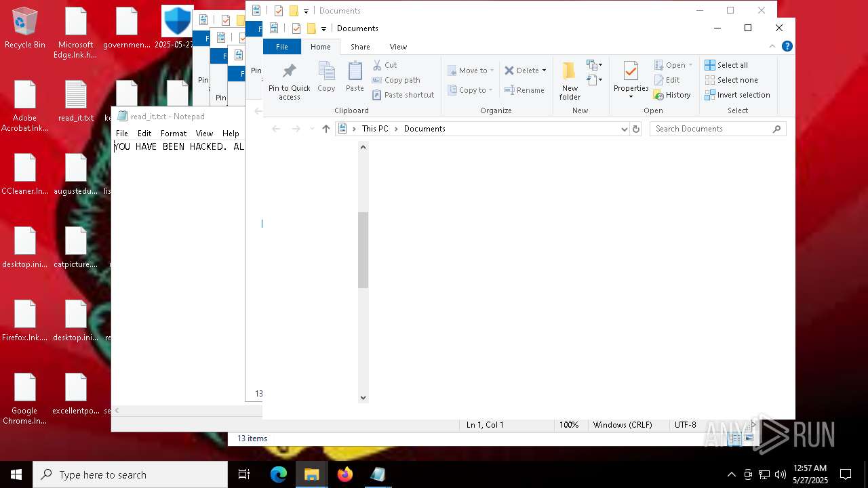Select Adobe Acrobat.lnk desktop file
This screenshot has width=868, height=488.
coord(25,106)
